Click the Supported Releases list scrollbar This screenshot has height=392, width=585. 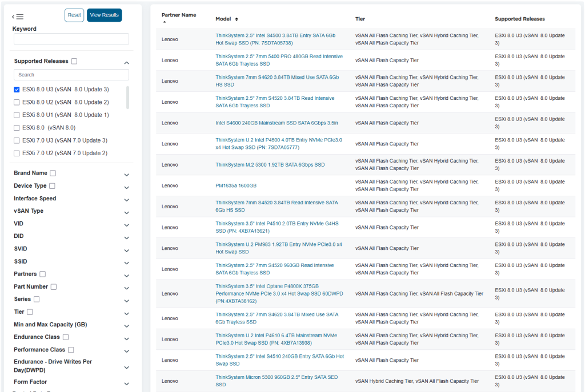pyautogui.click(x=127, y=98)
